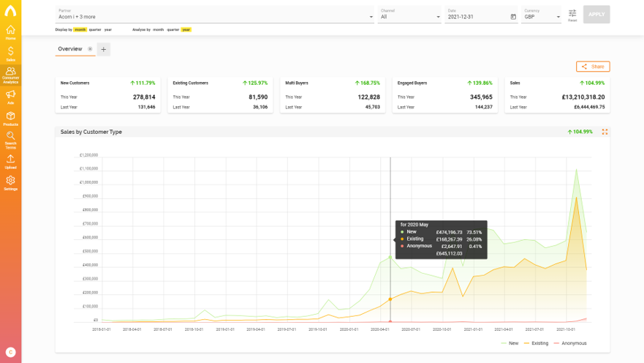Image resolution: width=644 pixels, height=363 pixels.
Task: Click the Share button
Action: click(593, 67)
